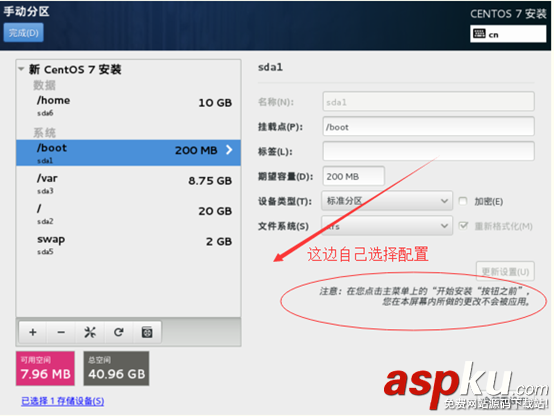This screenshot has width=554, height=416.
Task: Click the arrow chevron on /boot row
Action: 229,150
